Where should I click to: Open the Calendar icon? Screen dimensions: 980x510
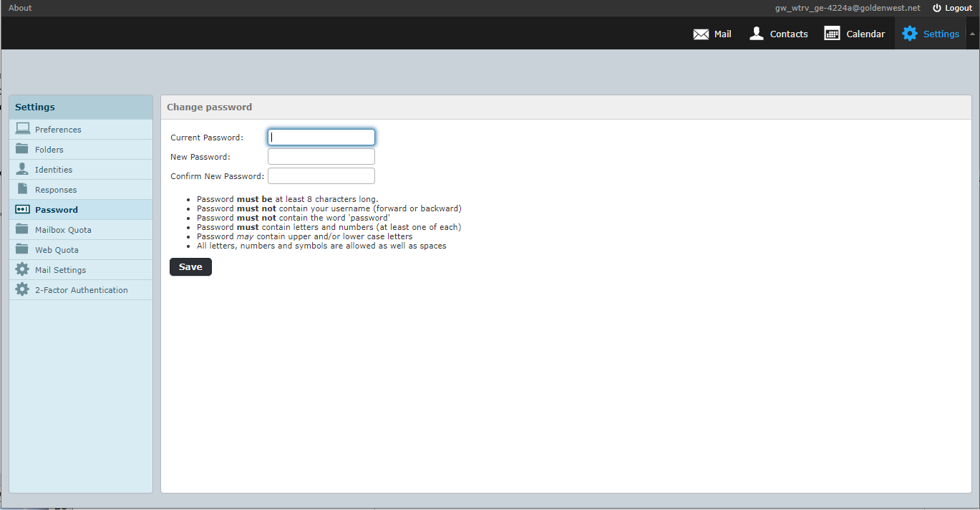(x=831, y=33)
